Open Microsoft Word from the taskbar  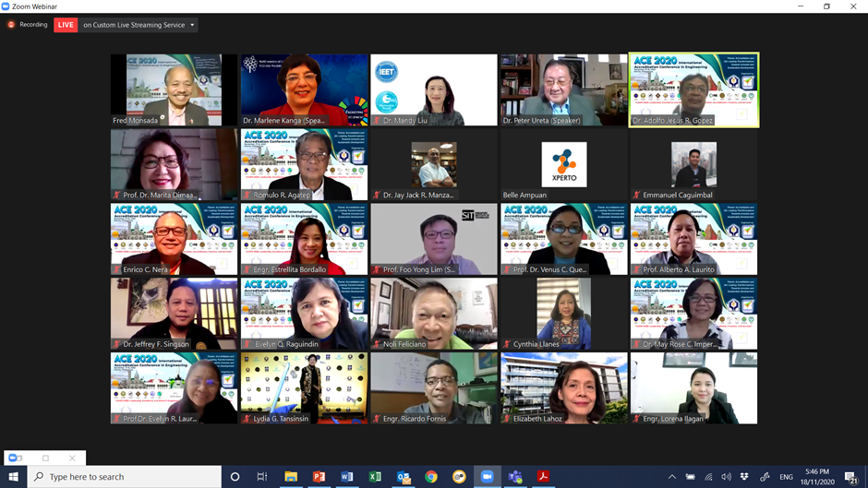pyautogui.click(x=347, y=477)
